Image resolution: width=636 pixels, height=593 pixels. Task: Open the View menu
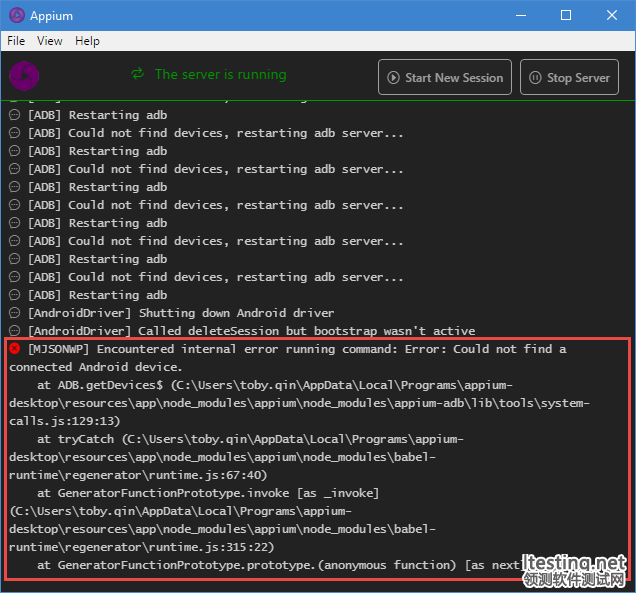[49, 41]
